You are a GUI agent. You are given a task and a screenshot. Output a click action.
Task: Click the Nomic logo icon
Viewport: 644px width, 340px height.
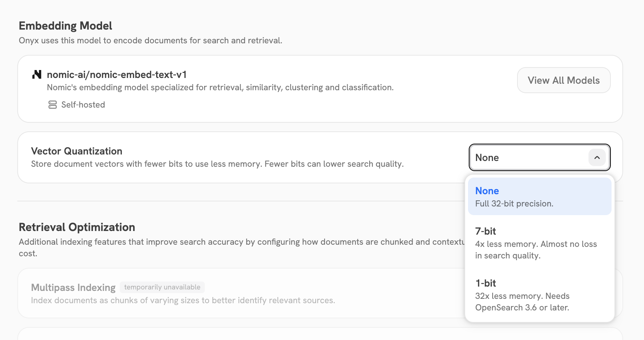[37, 74]
